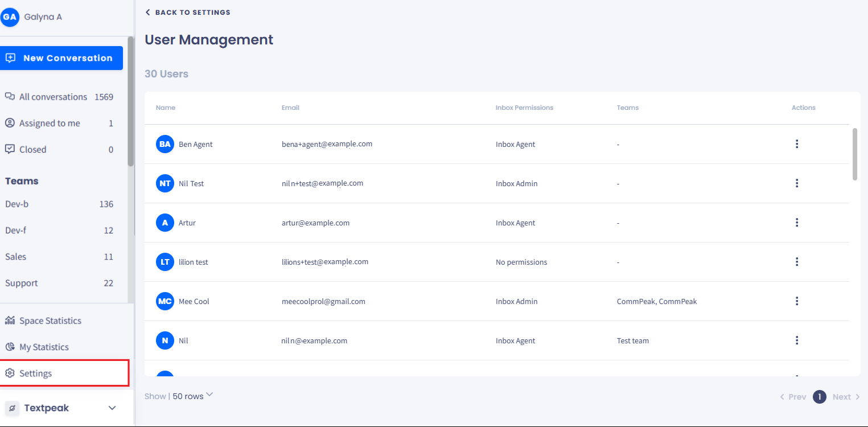Start a New Conversation
Screen dimensions: 868x427
point(61,58)
